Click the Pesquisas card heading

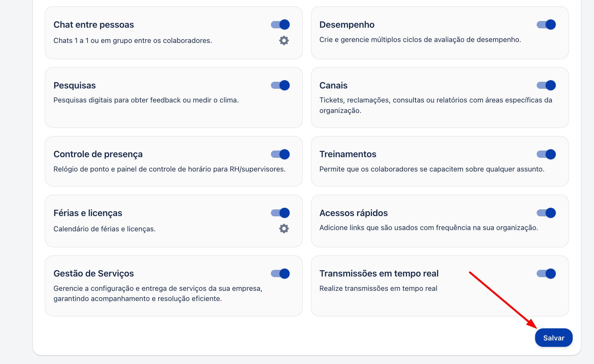(x=74, y=86)
